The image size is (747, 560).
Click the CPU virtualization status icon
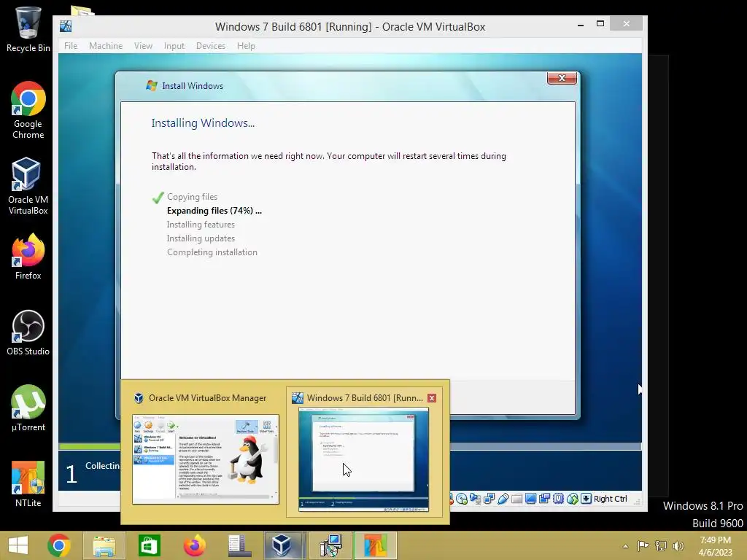click(x=558, y=499)
